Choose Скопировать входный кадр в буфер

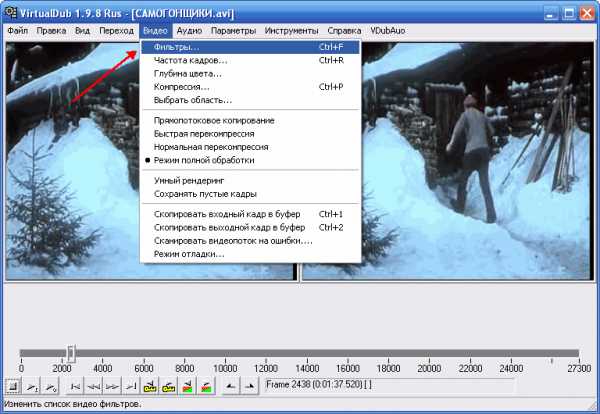[251, 214]
